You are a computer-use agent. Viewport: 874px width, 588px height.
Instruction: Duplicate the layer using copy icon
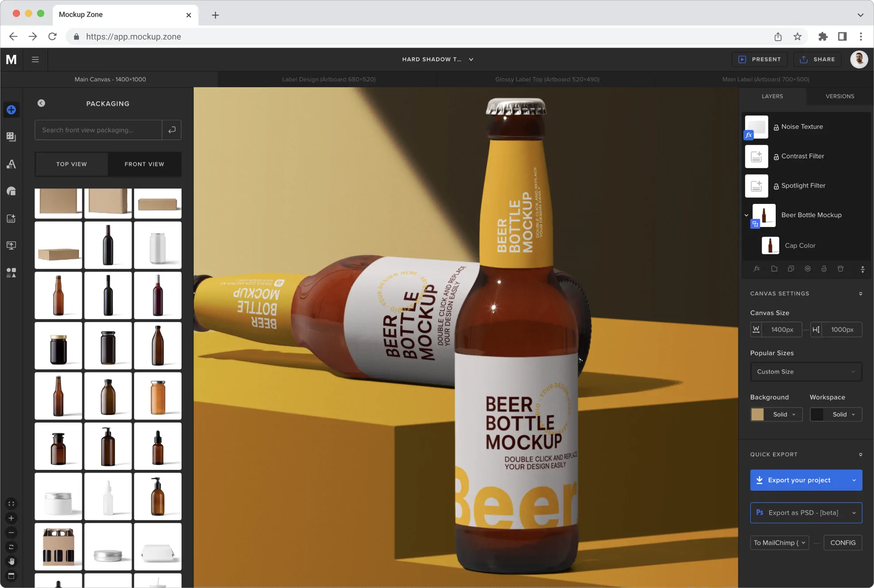point(791,269)
